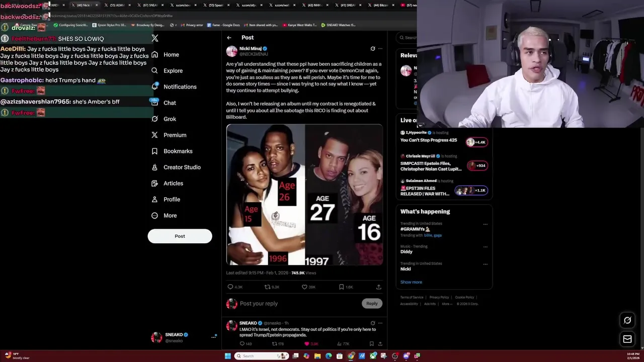Click the reply icon on SNEAKO's reply
The height and width of the screenshot is (362, 644).
pos(242,344)
